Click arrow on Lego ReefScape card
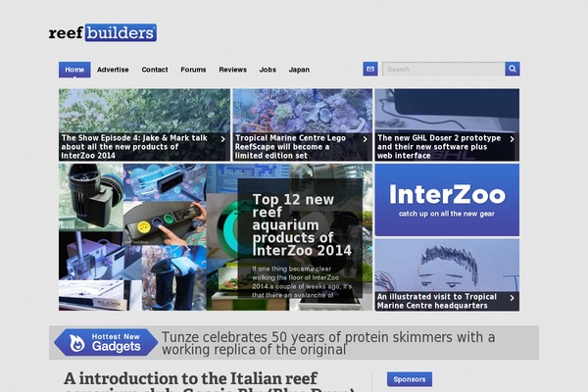The height and width of the screenshot is (392, 588). point(365,139)
